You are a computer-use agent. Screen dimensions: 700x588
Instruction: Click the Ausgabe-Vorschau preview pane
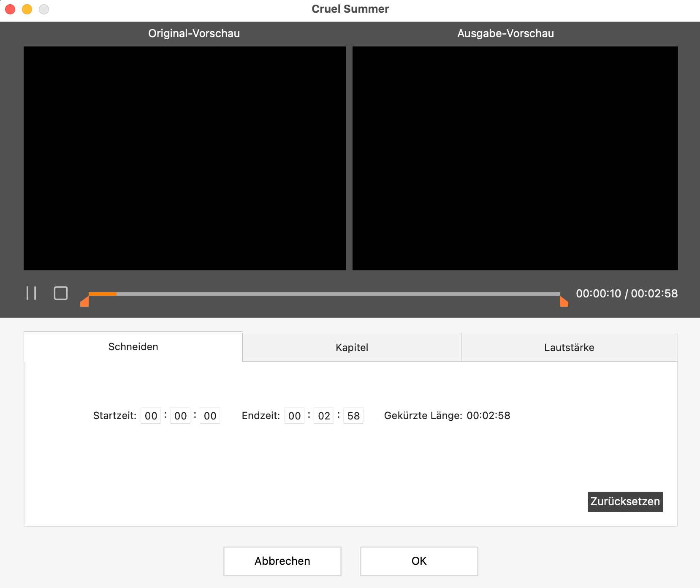(x=515, y=158)
